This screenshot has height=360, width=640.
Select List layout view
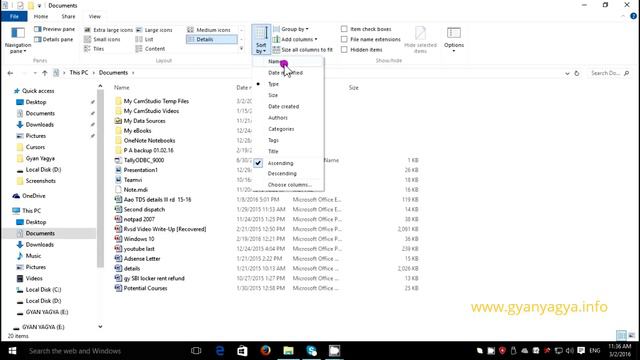(144, 39)
